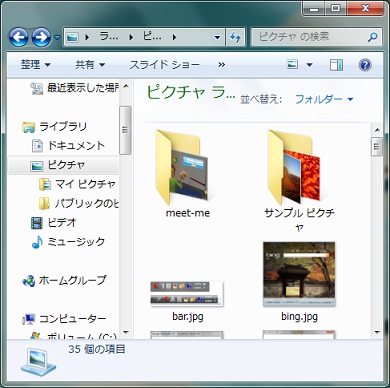Open Help with the question mark

click(365, 65)
